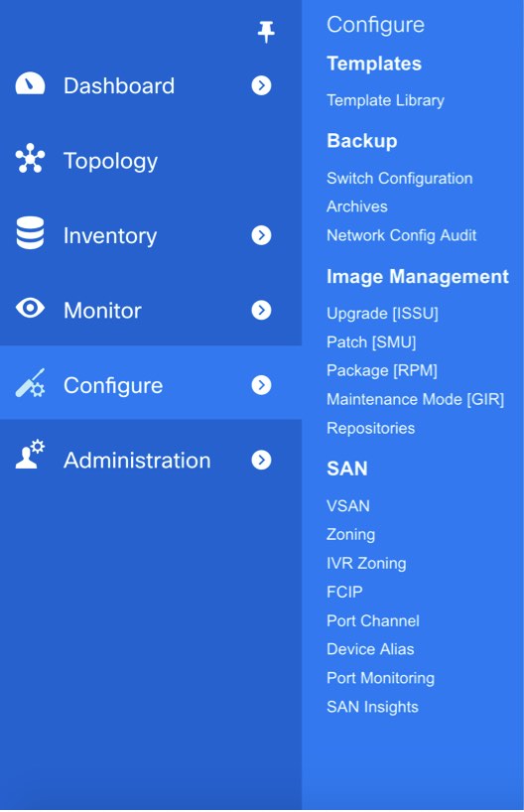Select the Configure menu item label
The width and height of the screenshot is (524, 812).
tap(113, 386)
